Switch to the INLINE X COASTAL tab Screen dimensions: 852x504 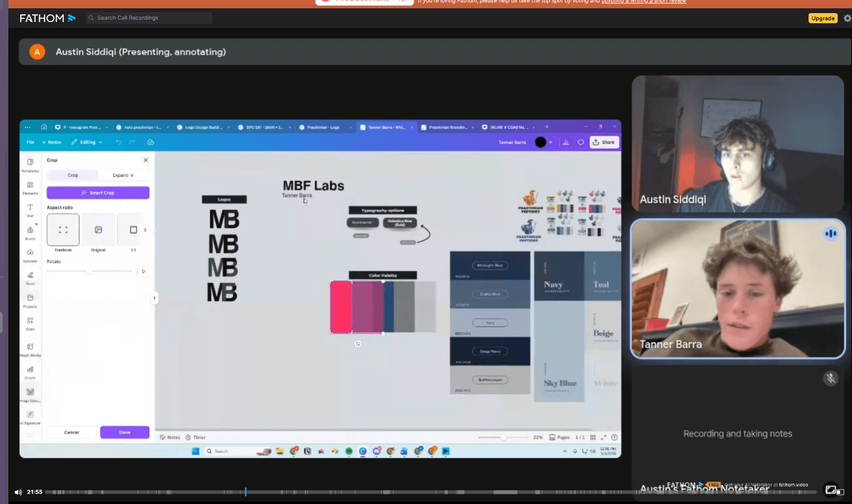[508, 127]
